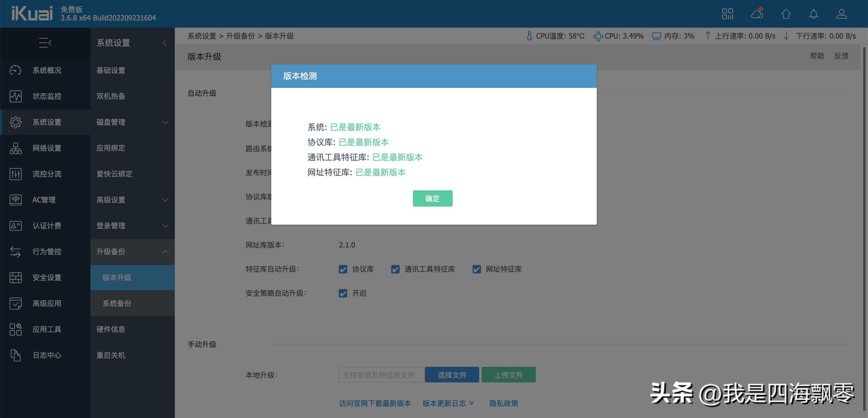Viewport: 868px width, 418px height.
Task: Disable the 安全策略自动升级 开启 checkbox
Action: point(343,293)
